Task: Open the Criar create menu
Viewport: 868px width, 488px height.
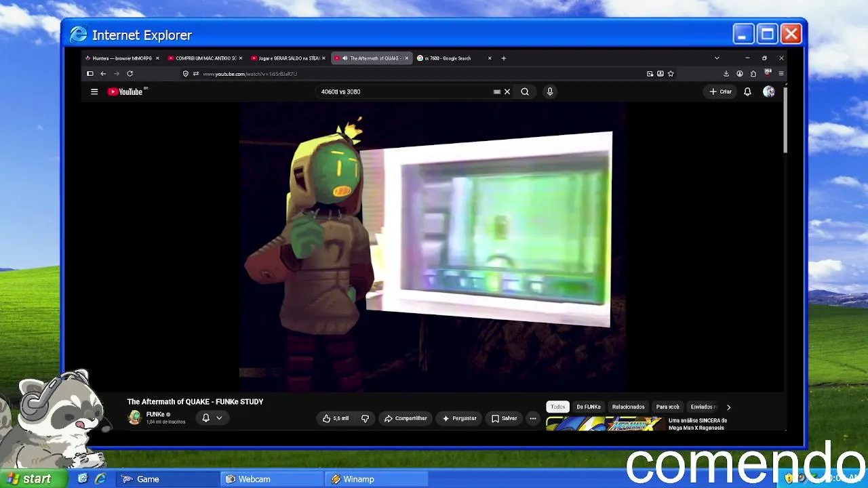Action: [721, 91]
